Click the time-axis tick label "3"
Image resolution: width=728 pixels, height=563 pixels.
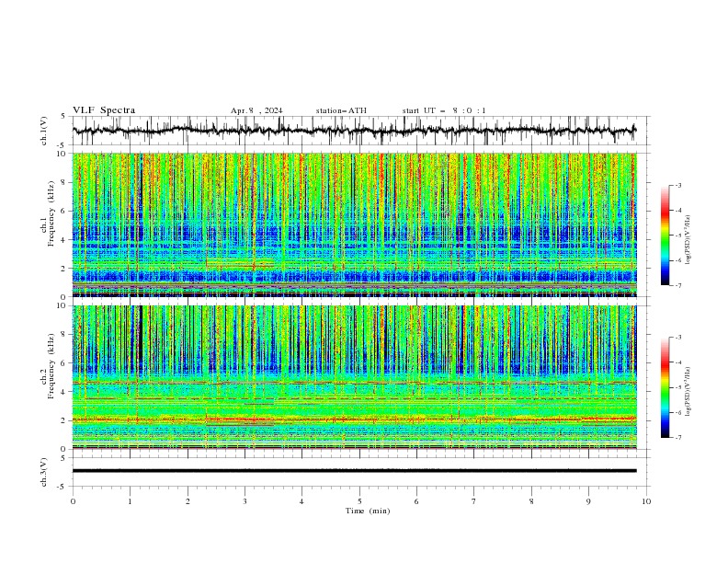[245, 501]
